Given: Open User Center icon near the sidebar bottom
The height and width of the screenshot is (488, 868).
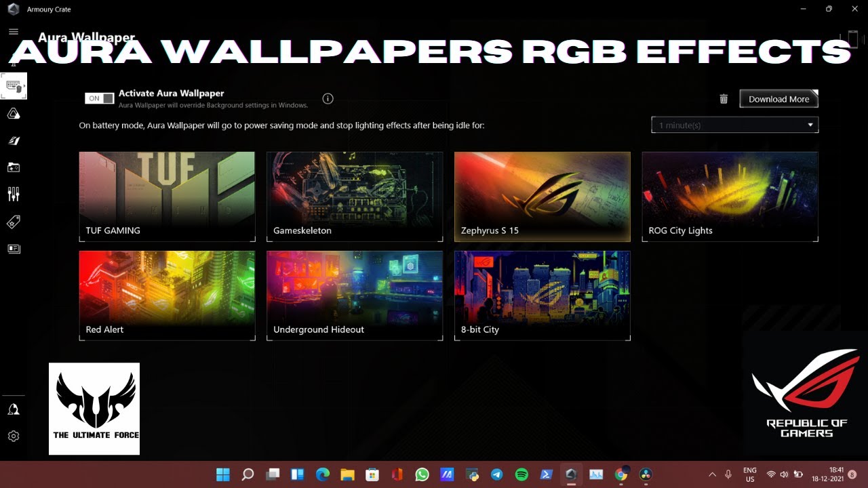Looking at the screenshot, I should 14,409.
